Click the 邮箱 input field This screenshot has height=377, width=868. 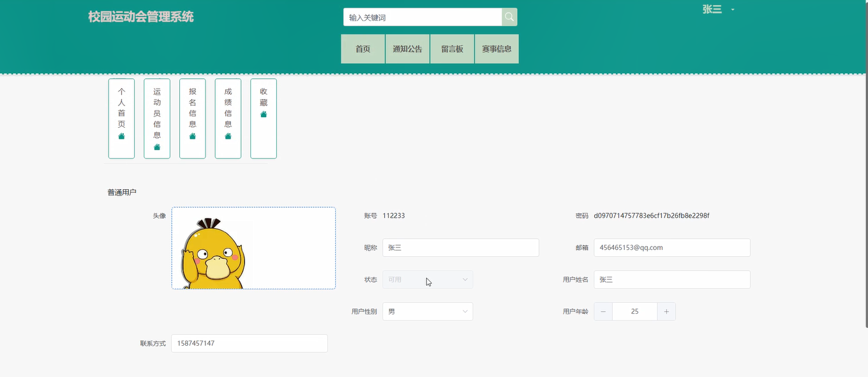coord(672,247)
